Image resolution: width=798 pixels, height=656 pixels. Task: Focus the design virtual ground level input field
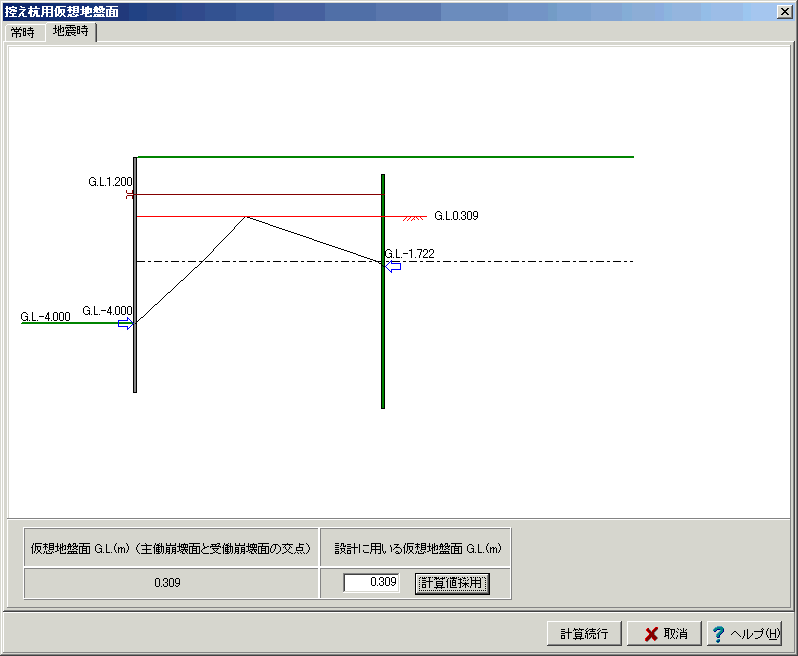pos(372,583)
